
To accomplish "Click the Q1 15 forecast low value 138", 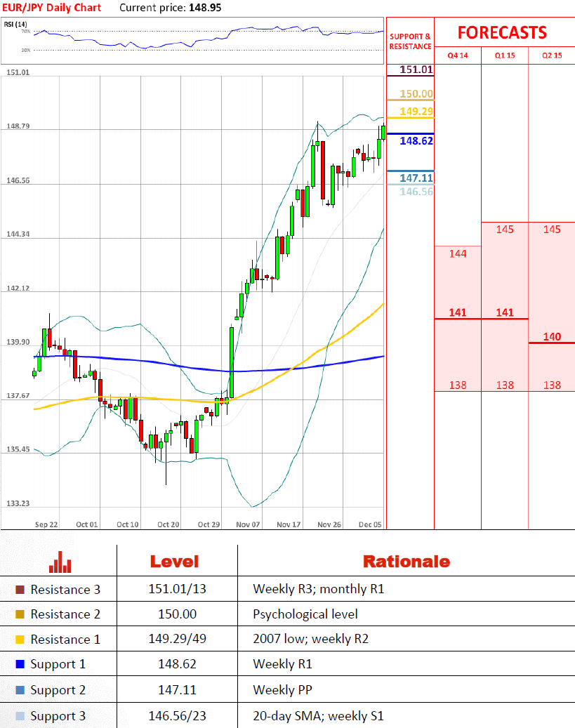I will [x=505, y=385].
